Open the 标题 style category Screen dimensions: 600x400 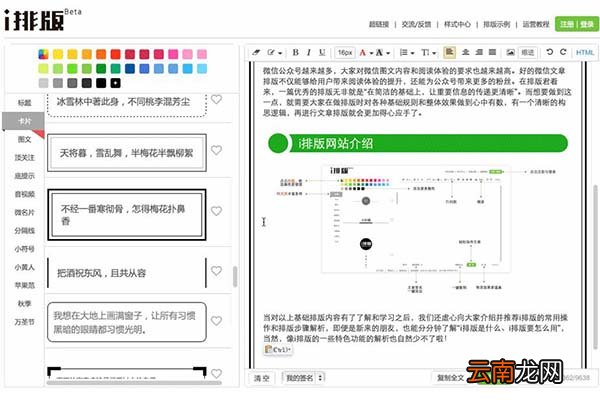coord(24,103)
